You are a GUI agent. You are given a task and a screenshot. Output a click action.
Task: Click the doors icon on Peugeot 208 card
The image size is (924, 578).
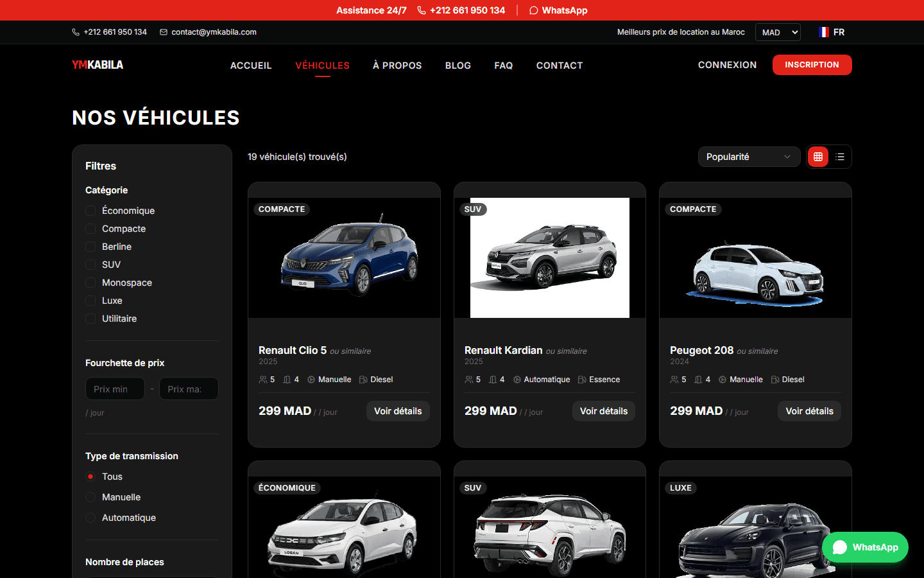698,380
